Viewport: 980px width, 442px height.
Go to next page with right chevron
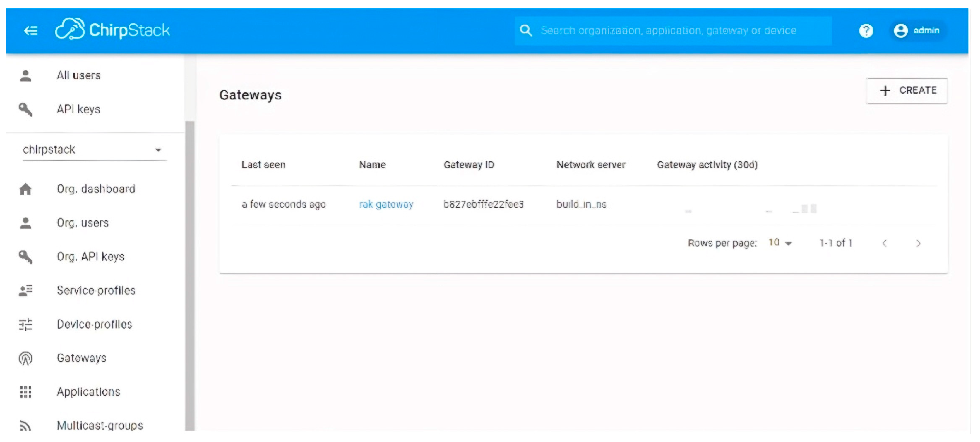[x=918, y=243]
